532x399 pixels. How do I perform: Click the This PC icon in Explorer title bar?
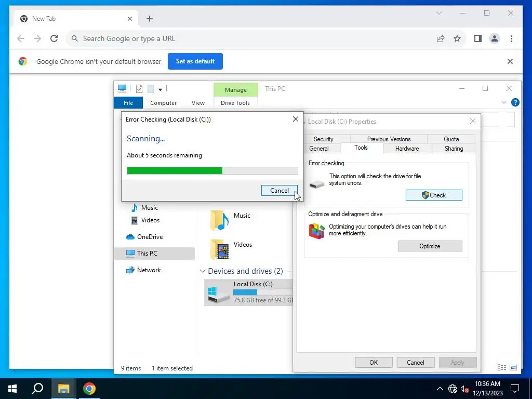122,88
